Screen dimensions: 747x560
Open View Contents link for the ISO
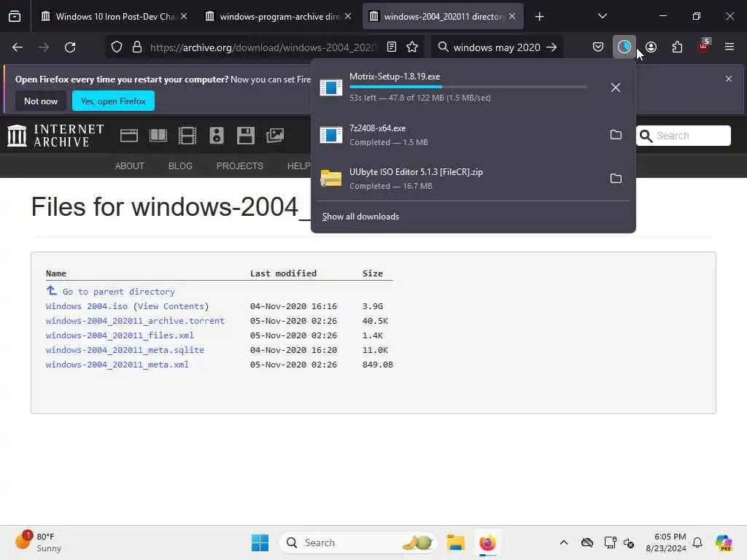[x=171, y=306]
